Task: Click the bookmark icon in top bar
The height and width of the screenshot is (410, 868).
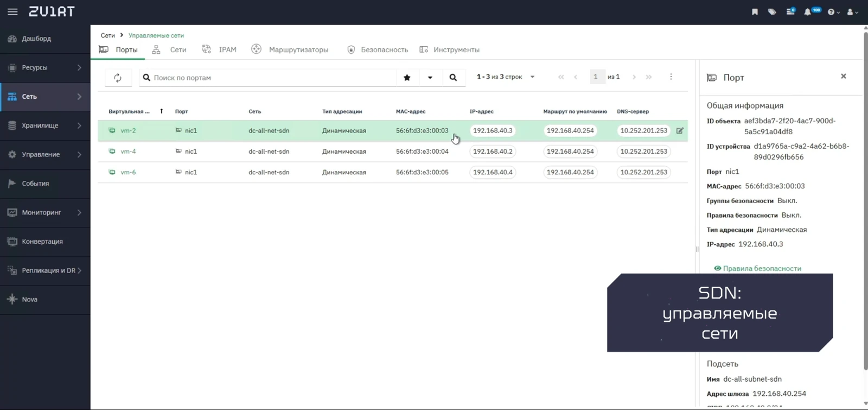Action: [755, 12]
